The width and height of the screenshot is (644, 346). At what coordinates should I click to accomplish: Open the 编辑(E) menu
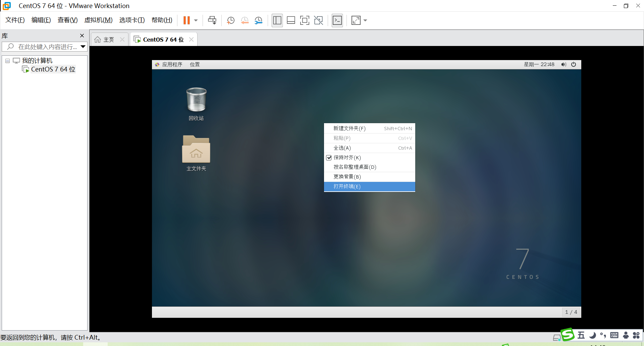(41, 20)
